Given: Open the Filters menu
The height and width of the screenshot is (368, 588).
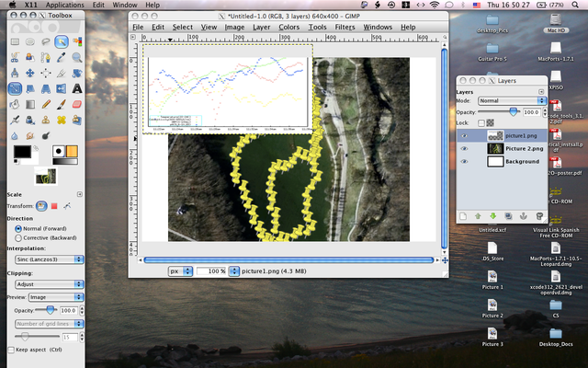Looking at the screenshot, I should click(345, 27).
